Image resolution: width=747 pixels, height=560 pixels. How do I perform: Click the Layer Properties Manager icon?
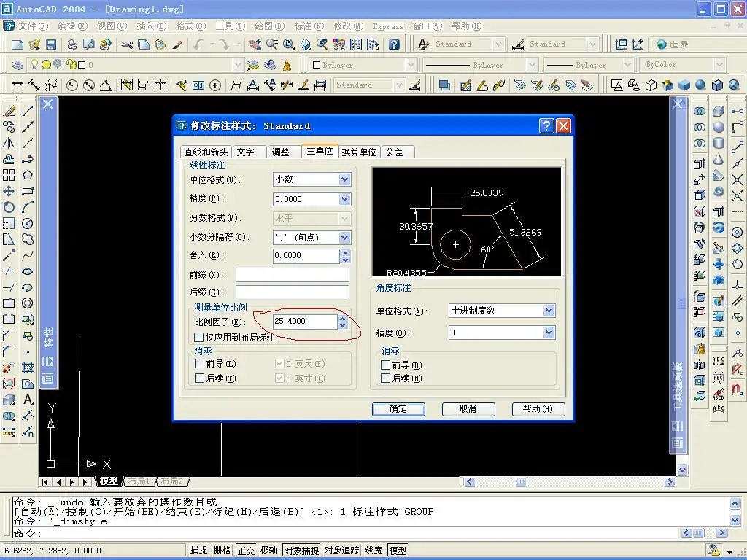[18, 65]
